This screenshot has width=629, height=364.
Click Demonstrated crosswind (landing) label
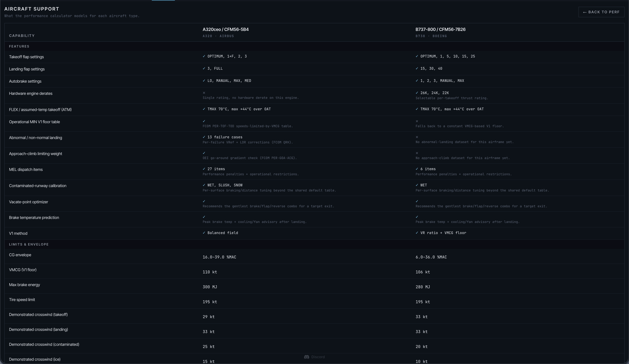(x=38, y=330)
